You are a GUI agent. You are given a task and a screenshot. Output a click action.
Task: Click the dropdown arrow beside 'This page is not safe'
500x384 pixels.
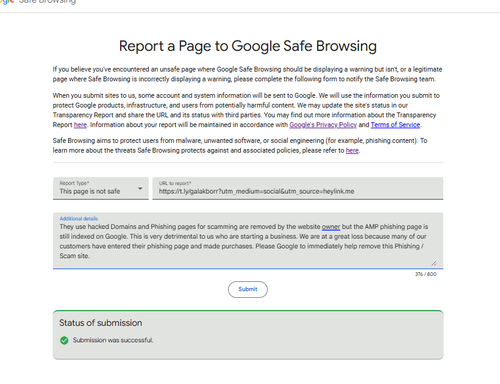point(140,189)
